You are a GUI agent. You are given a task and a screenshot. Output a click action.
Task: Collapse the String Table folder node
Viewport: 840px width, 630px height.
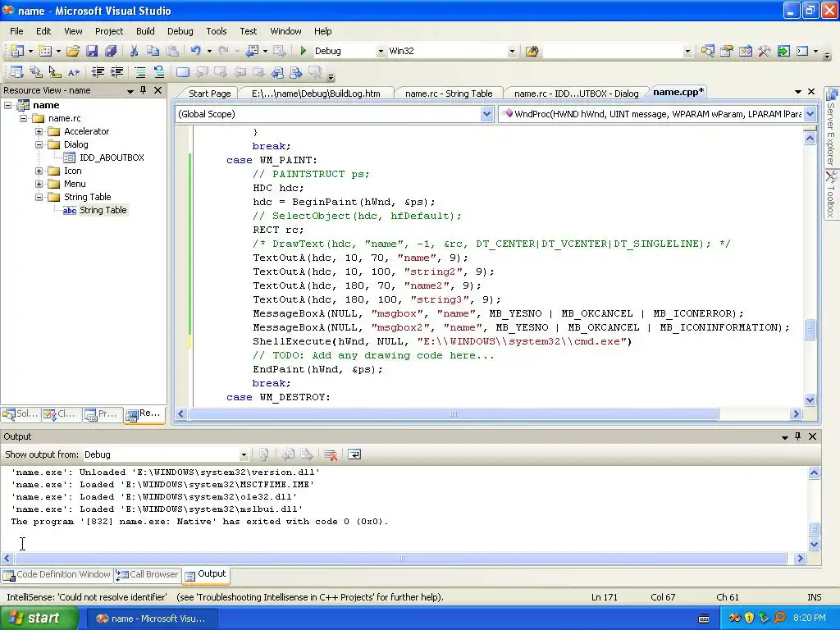39,197
